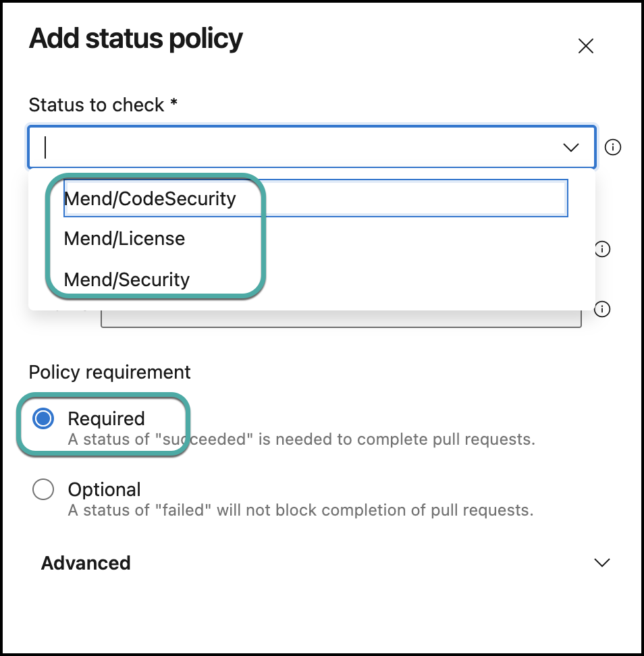Select the Required radio button

tap(43, 419)
